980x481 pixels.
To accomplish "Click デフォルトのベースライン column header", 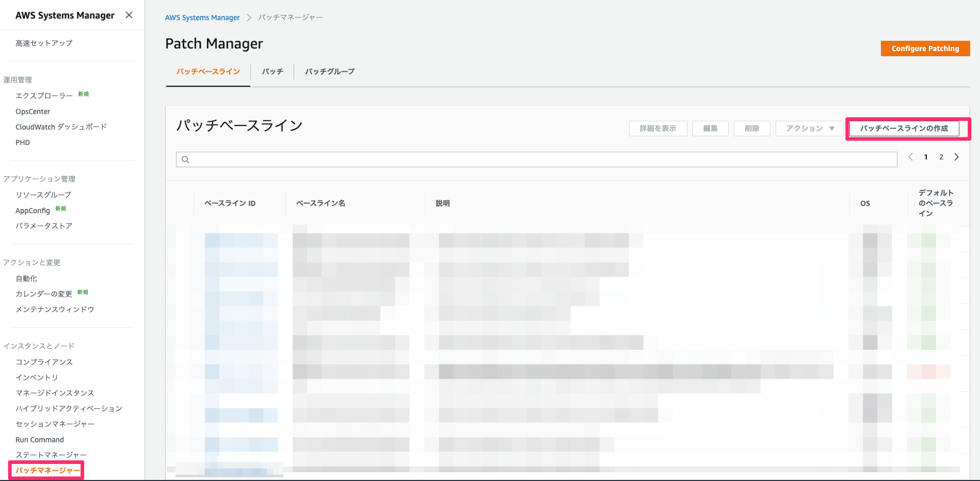I will 936,203.
